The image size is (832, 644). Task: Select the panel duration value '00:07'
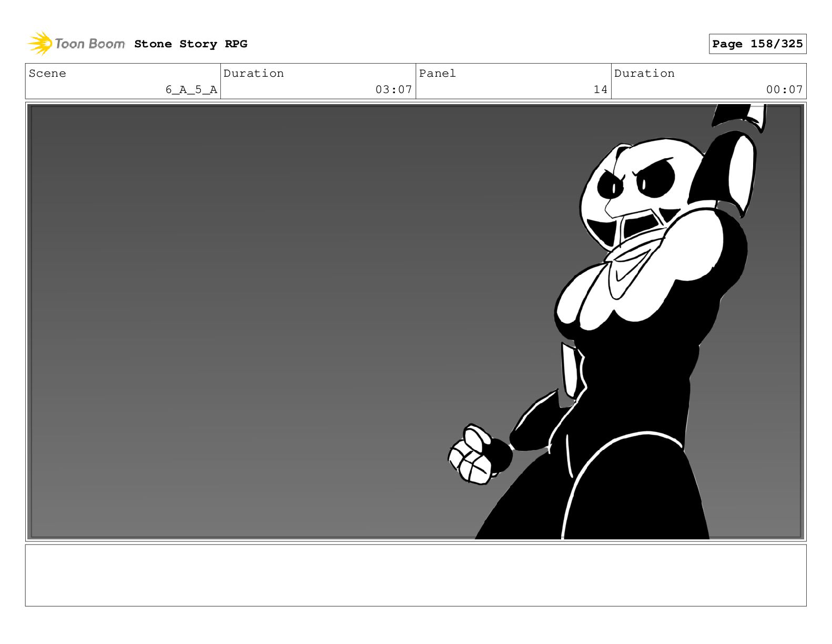[x=784, y=90]
